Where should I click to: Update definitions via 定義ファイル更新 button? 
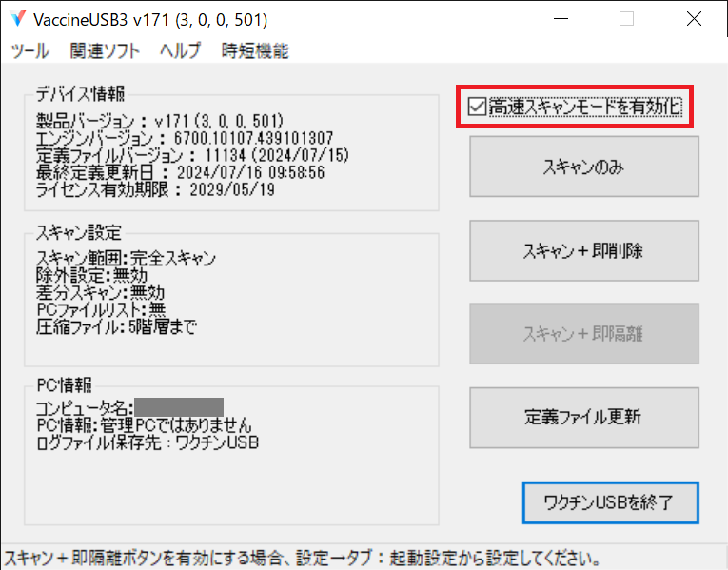(x=584, y=418)
